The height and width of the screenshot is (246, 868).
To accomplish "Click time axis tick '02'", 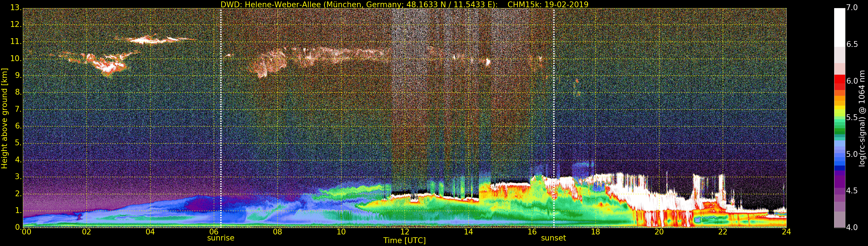I will [x=87, y=232].
